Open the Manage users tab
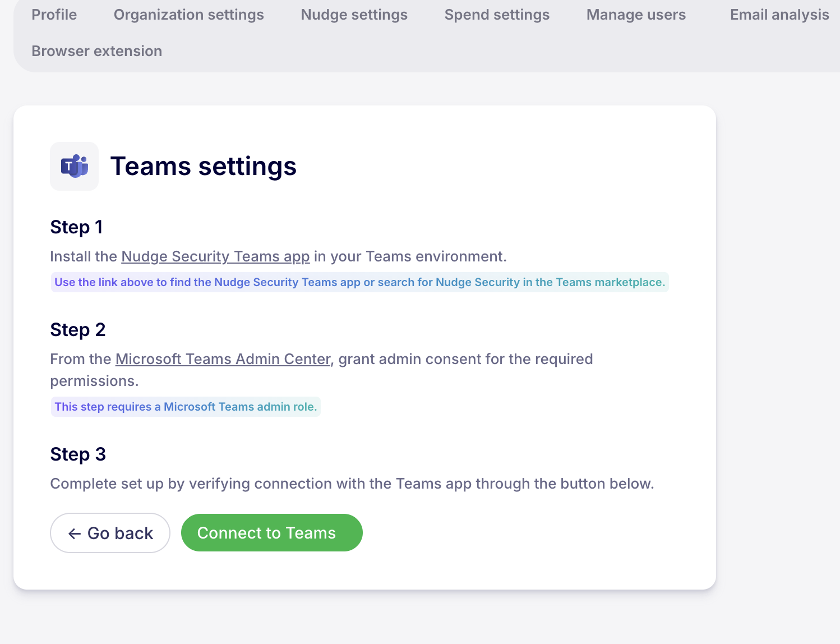 click(636, 15)
